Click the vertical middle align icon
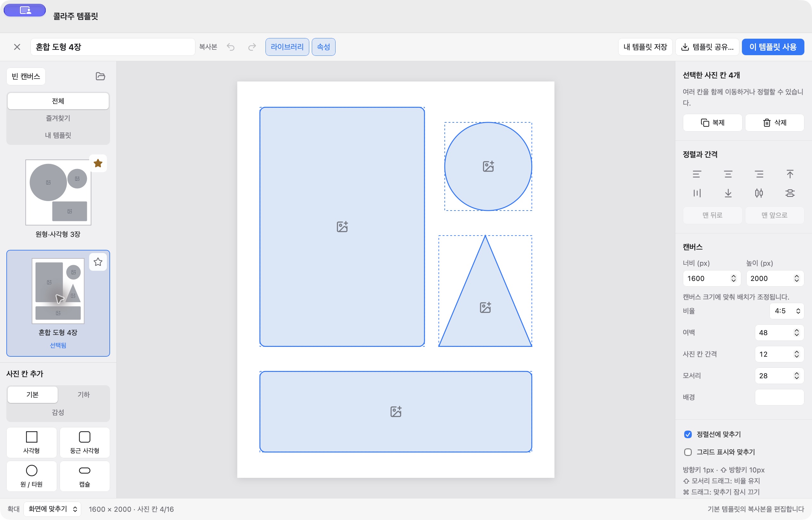 click(x=697, y=193)
